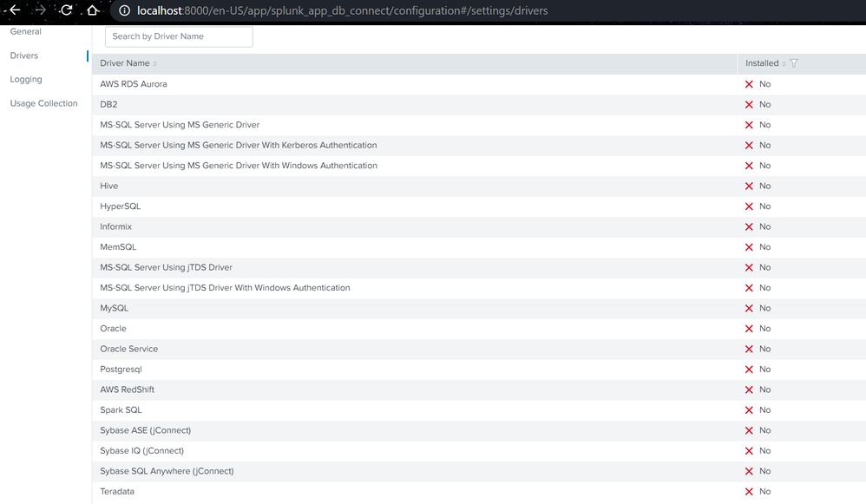Click the red X status for Teradata

(x=749, y=492)
